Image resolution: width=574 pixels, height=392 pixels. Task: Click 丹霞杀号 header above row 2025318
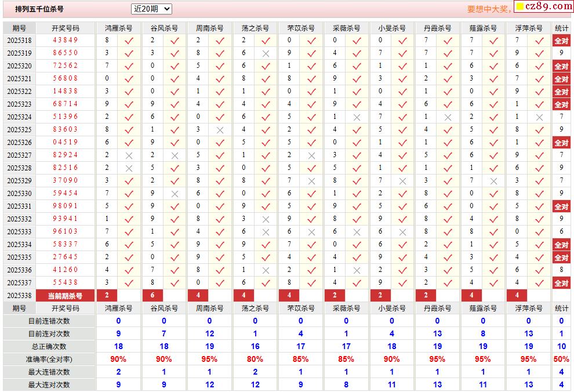point(437,28)
